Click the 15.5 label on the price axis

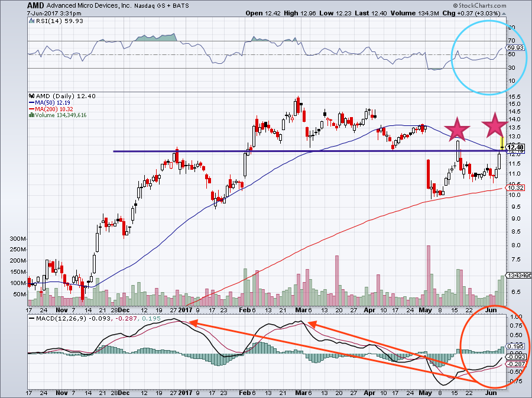pos(514,97)
